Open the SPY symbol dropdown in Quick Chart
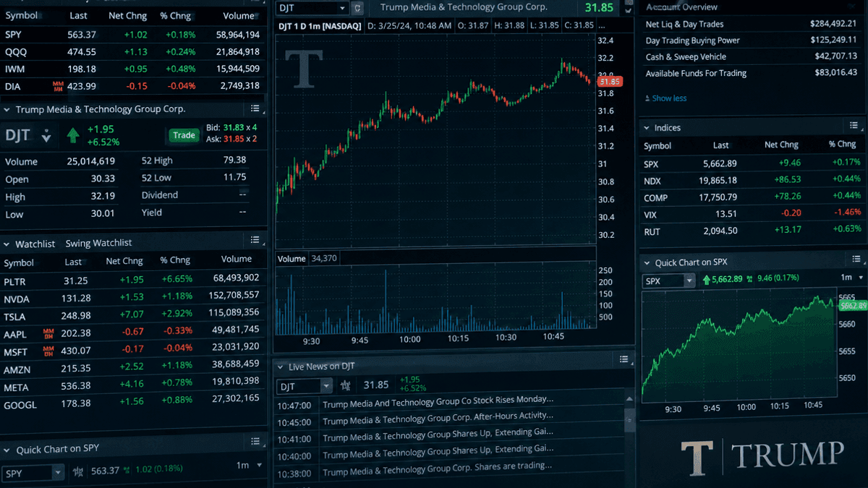868x488 pixels. 58,474
